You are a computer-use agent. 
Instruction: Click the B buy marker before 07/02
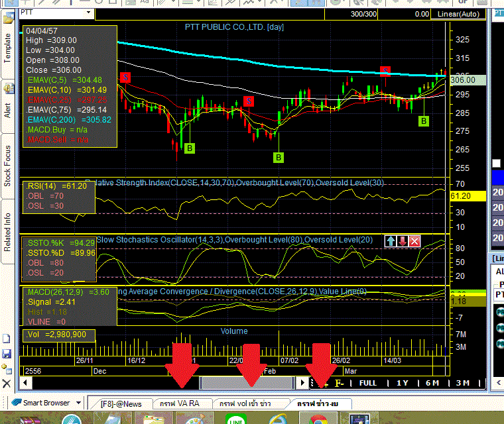pyautogui.click(x=279, y=158)
